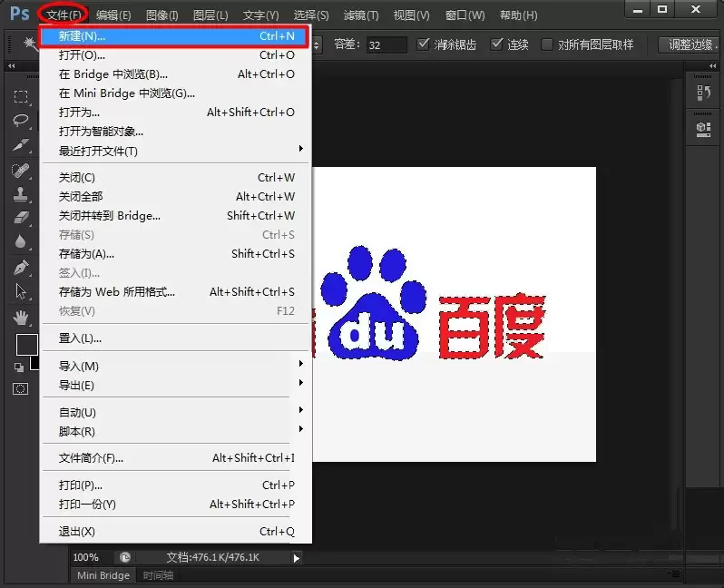The height and width of the screenshot is (588, 724).
Task: Collapse the right panel dock arrows
Action: pos(713,66)
